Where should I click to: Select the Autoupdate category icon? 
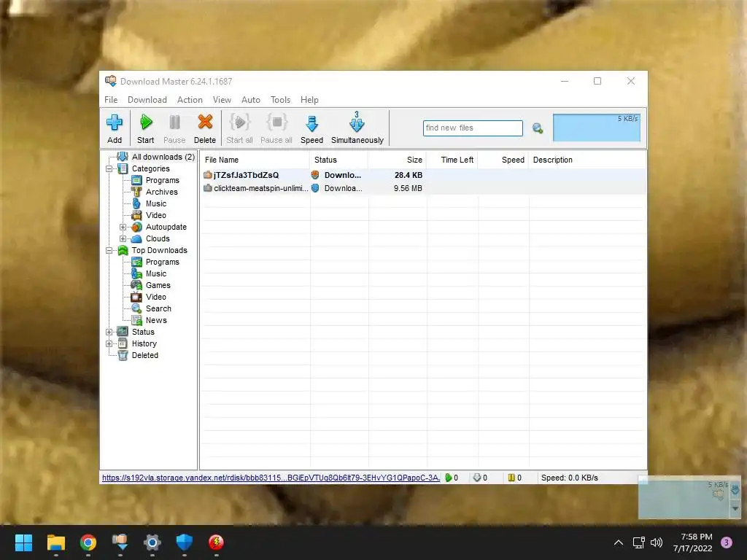click(136, 227)
